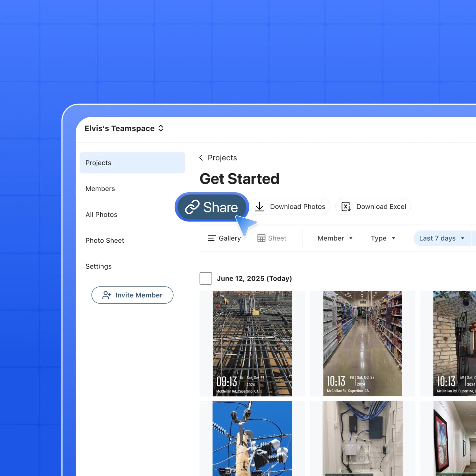This screenshot has height=476, width=476.
Task: Open the 09:13 rebar construction photo
Action: click(252, 344)
